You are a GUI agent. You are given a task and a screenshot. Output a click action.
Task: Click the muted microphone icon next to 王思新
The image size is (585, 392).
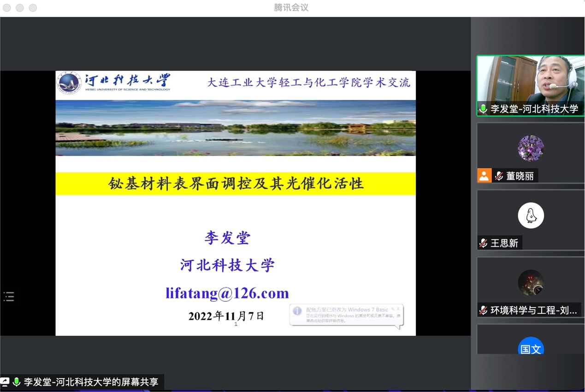tap(483, 243)
